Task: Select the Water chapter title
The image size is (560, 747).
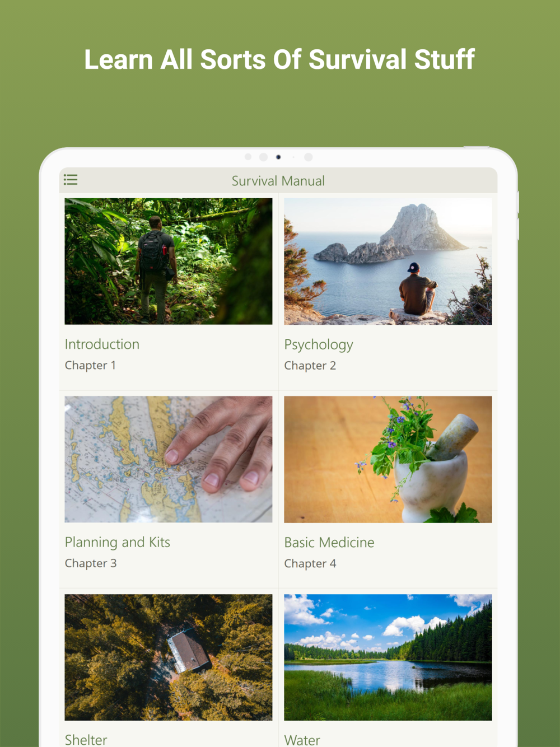Action: (302, 740)
